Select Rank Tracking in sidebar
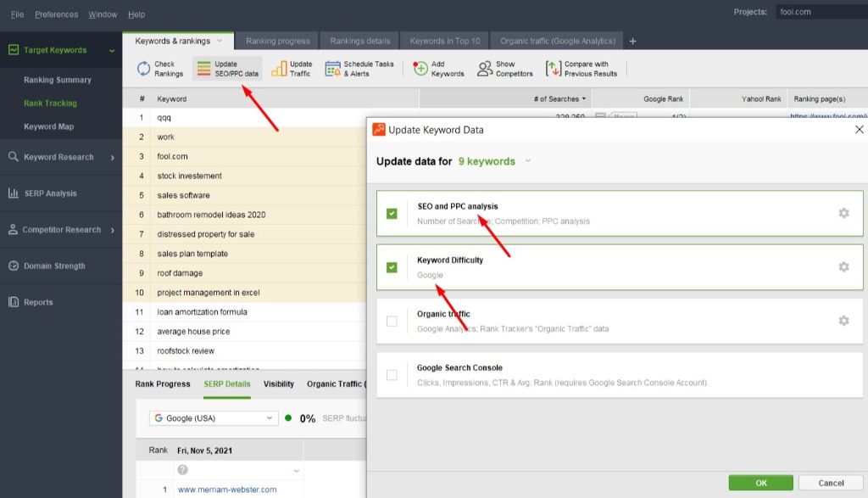 50,103
